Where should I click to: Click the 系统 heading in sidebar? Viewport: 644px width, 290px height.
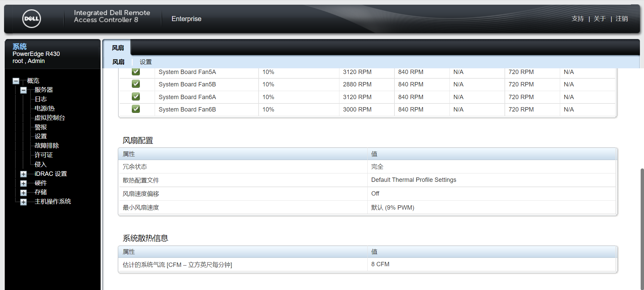pos(19,47)
